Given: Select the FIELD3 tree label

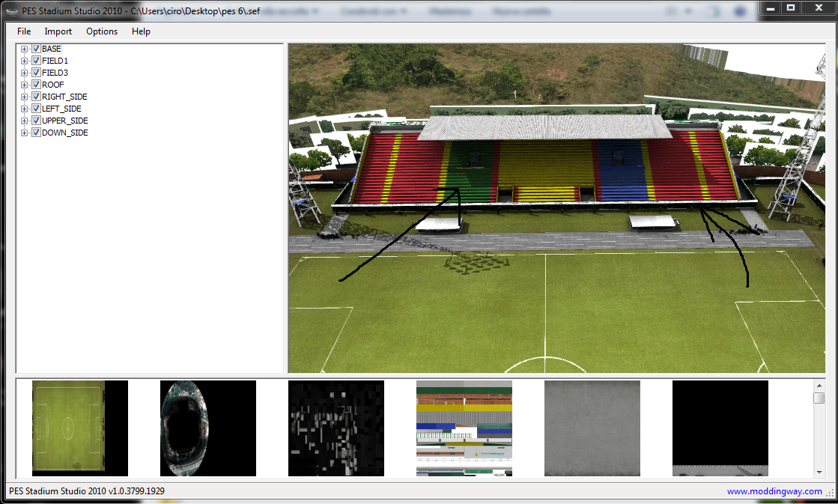Looking at the screenshot, I should (55, 73).
